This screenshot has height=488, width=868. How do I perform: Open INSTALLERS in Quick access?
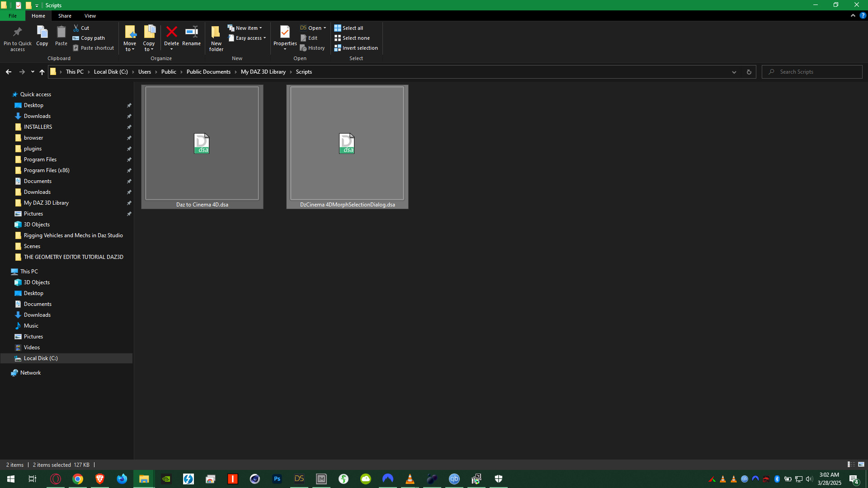(38, 127)
